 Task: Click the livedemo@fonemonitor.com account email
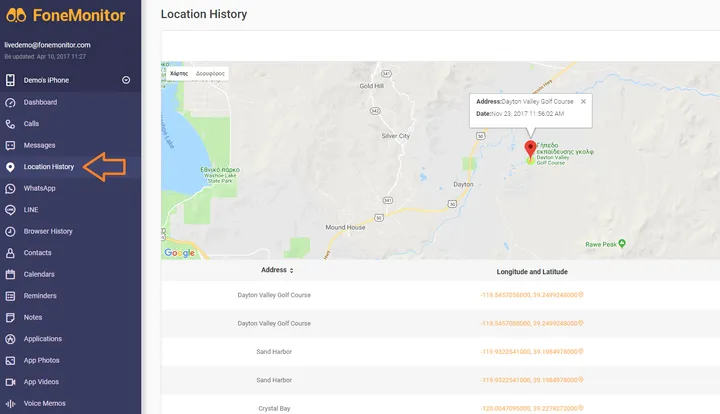point(47,45)
